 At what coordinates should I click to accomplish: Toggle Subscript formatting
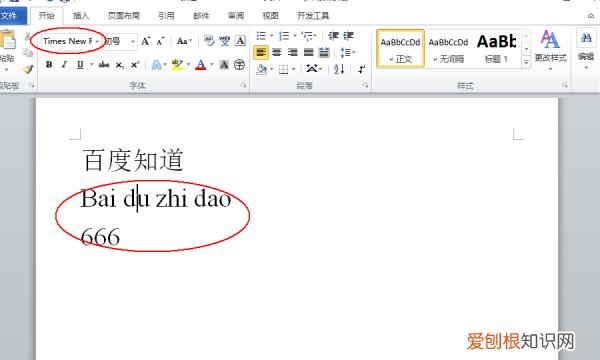pyautogui.click(x=120, y=65)
